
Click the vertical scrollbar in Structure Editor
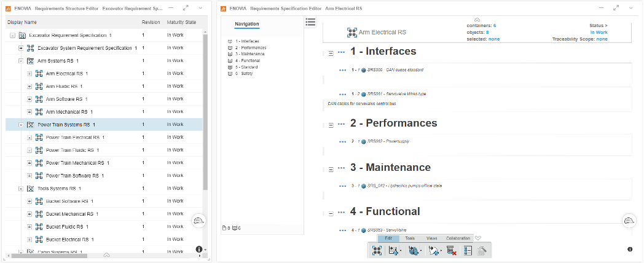205,111
